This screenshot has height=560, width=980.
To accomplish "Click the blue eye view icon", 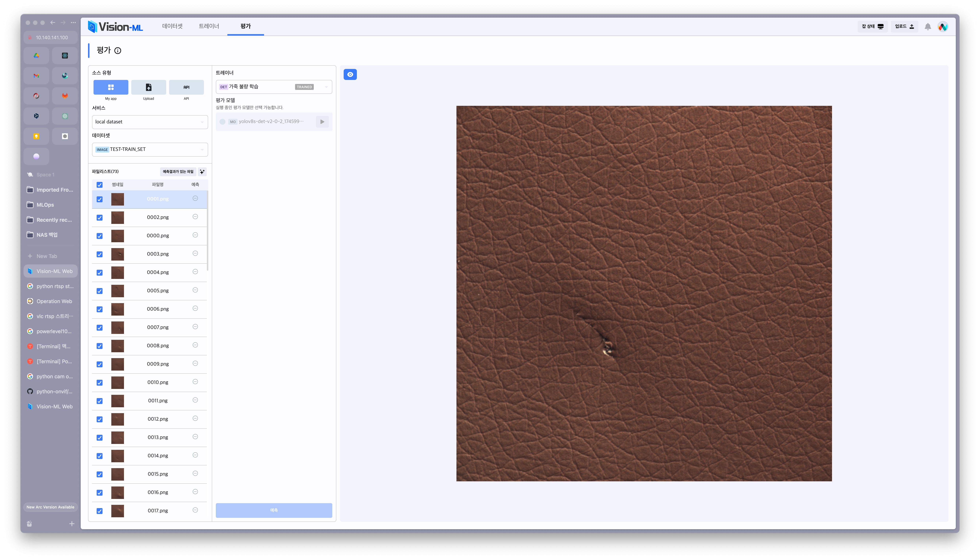I will [x=350, y=74].
